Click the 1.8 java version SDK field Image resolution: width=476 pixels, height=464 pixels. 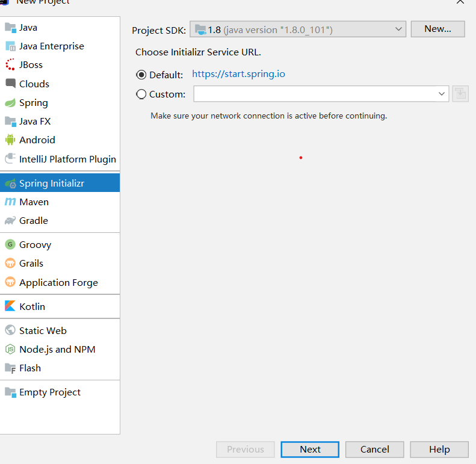pos(298,29)
